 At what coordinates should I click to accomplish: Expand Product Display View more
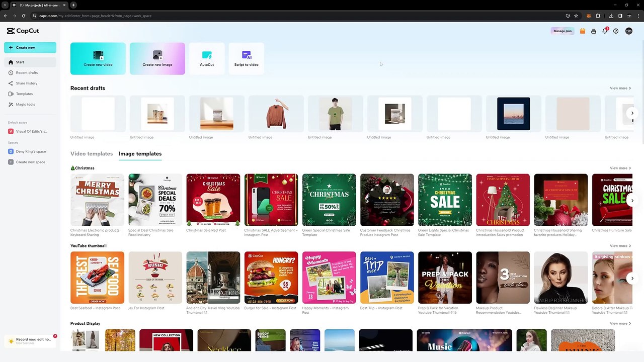(620, 324)
